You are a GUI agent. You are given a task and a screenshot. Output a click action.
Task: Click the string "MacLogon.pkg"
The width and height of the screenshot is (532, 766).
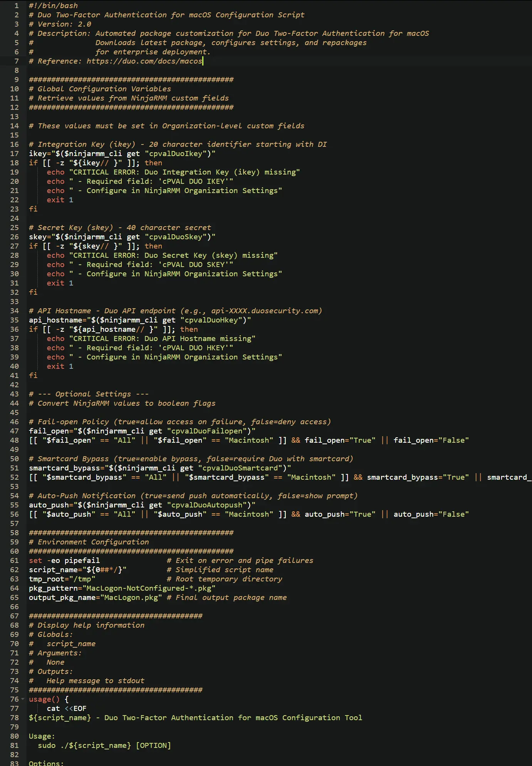tap(131, 597)
